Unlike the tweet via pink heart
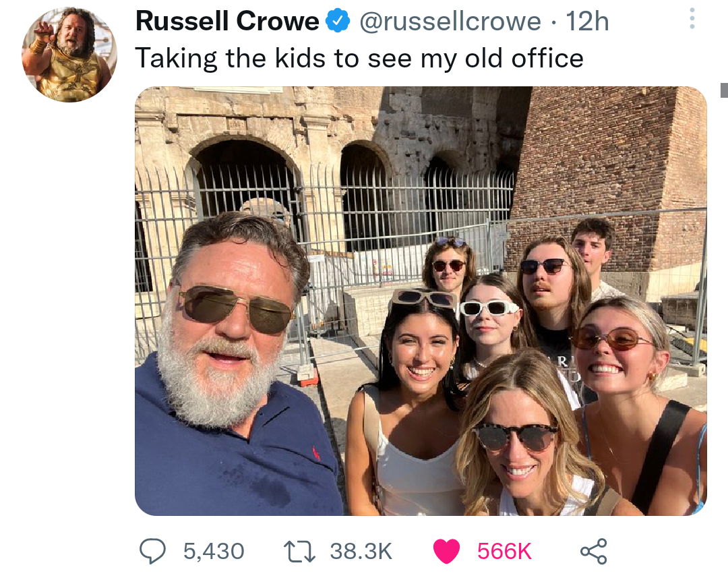This screenshot has height=584, width=728. coord(446,551)
